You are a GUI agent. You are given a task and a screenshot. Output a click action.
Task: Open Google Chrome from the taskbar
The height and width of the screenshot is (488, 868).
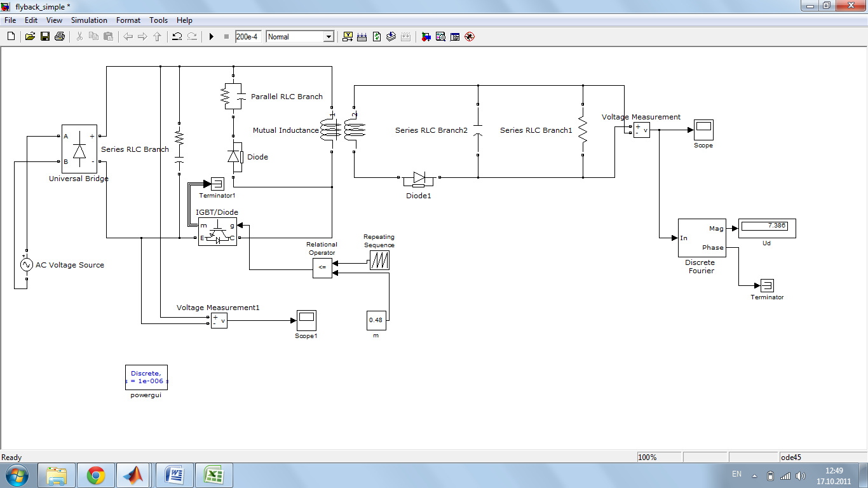tap(96, 475)
